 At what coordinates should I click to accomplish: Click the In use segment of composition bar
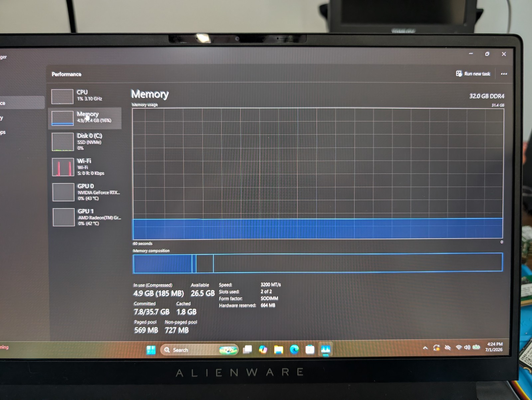coord(163,263)
